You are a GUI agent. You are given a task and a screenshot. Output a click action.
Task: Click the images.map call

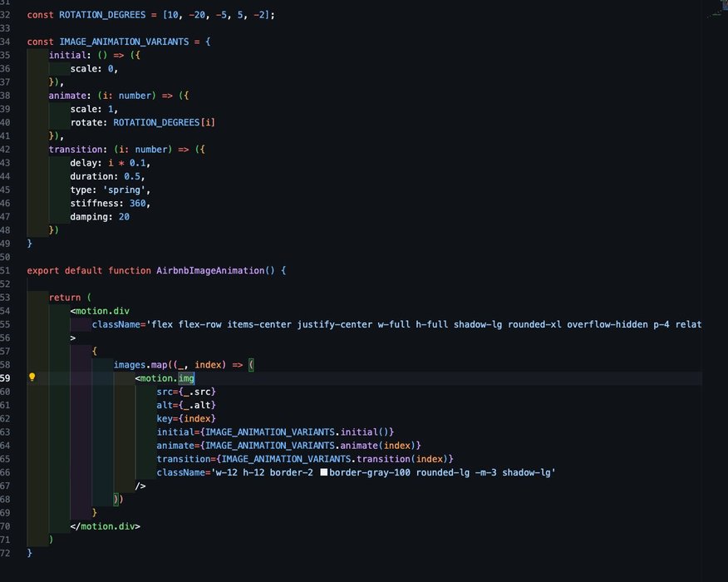(143, 365)
